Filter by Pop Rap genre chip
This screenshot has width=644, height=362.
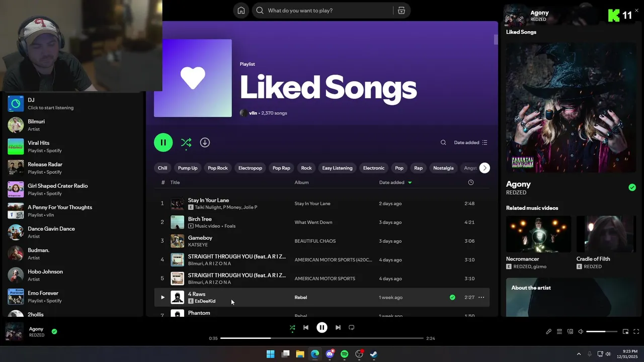click(281, 168)
